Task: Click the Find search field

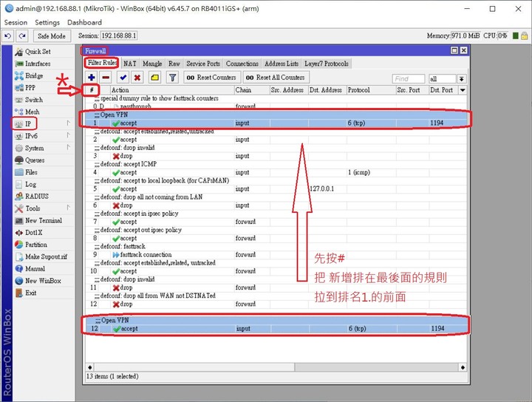Action: pyautogui.click(x=408, y=79)
